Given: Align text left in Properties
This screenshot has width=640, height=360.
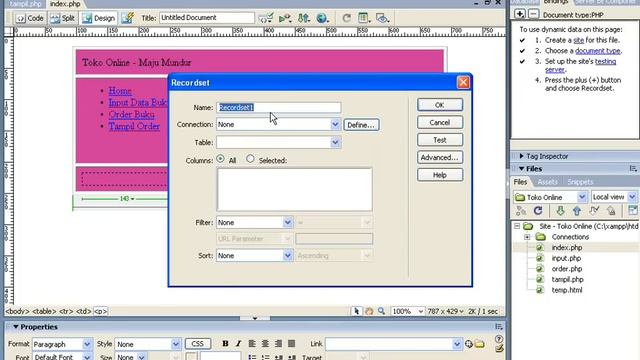Looking at the screenshot, I should 252,344.
